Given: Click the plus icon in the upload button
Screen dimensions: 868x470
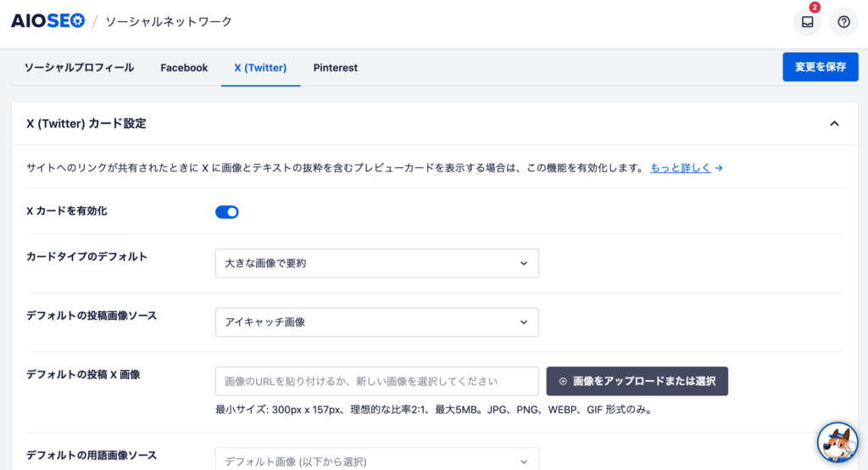Looking at the screenshot, I should click(563, 381).
